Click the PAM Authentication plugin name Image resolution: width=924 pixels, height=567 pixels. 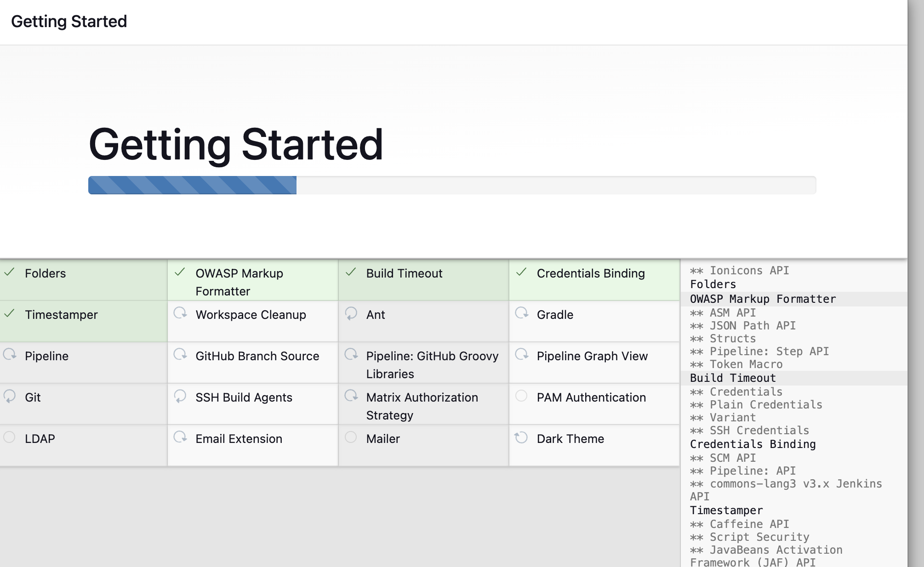[x=591, y=397]
